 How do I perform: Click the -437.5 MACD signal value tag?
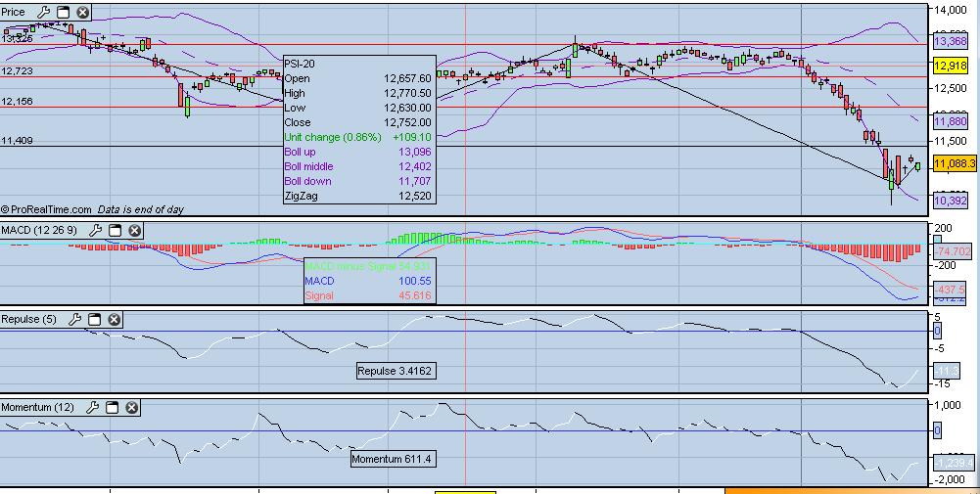[x=952, y=290]
